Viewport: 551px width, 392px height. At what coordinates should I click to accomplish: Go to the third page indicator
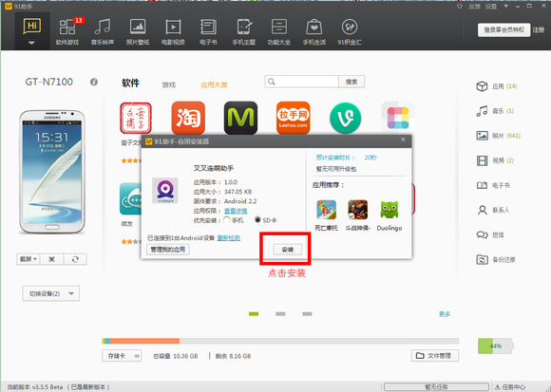307,314
